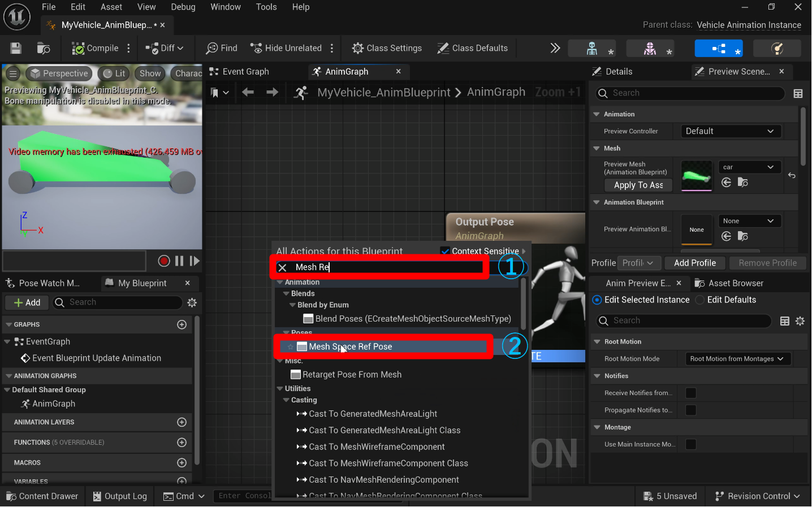The width and height of the screenshot is (812, 507).
Task: Clear the Mesh Re search text
Action: tap(283, 267)
